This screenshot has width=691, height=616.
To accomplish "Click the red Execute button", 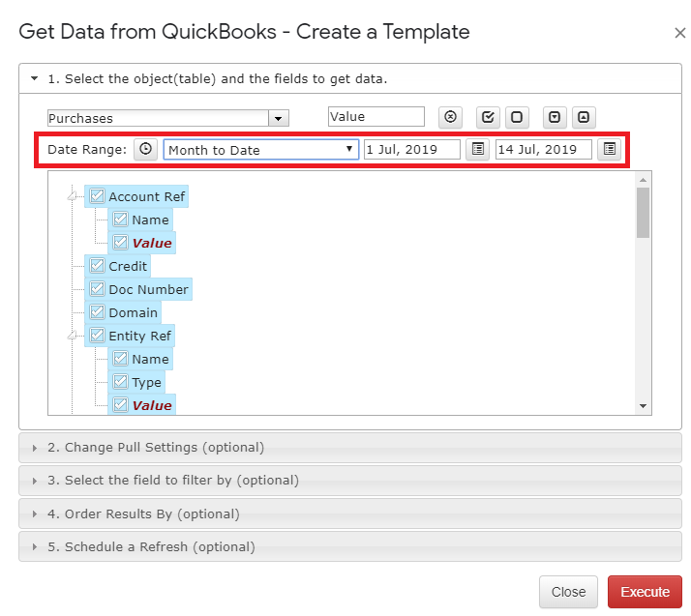I will click(645, 592).
